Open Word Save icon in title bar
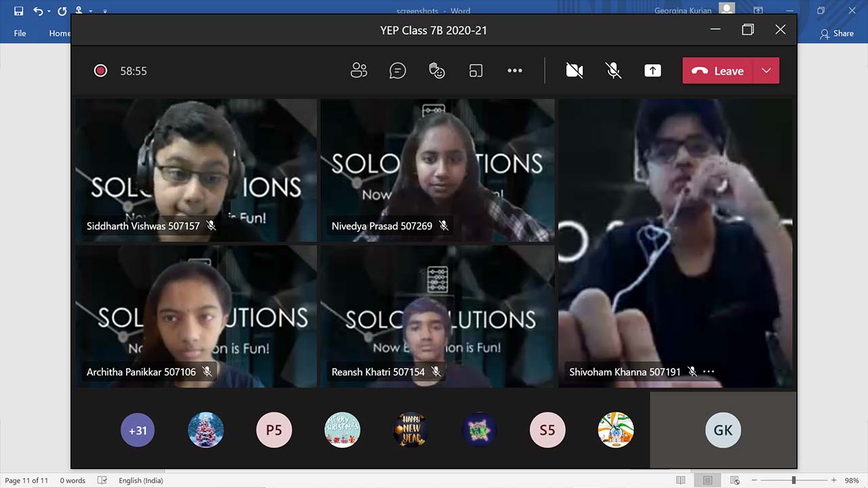Viewport: 868px width, 488px height. [18, 11]
